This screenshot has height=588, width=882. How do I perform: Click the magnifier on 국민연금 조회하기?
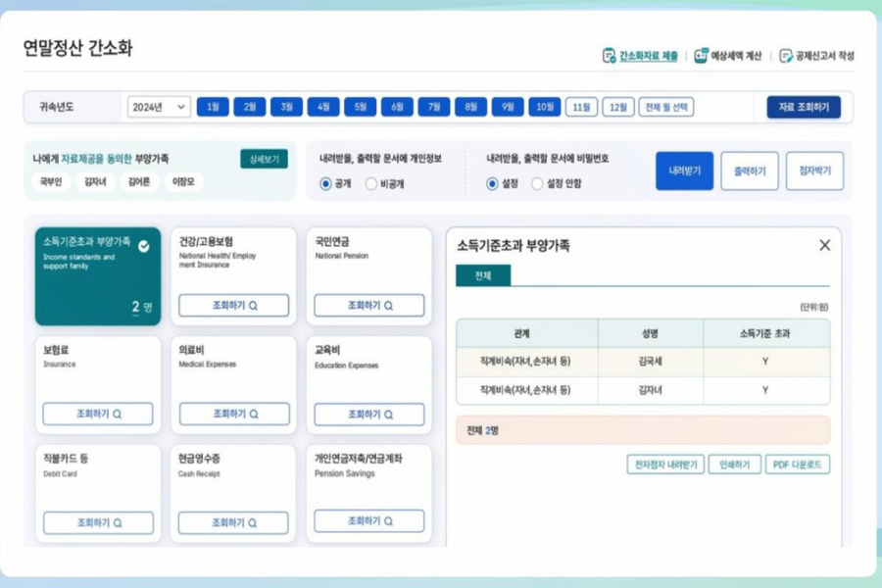(x=389, y=306)
